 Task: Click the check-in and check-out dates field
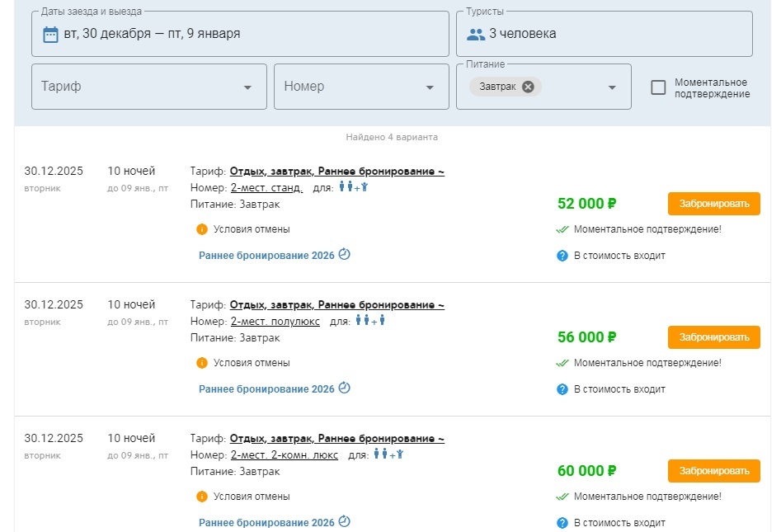(239, 34)
